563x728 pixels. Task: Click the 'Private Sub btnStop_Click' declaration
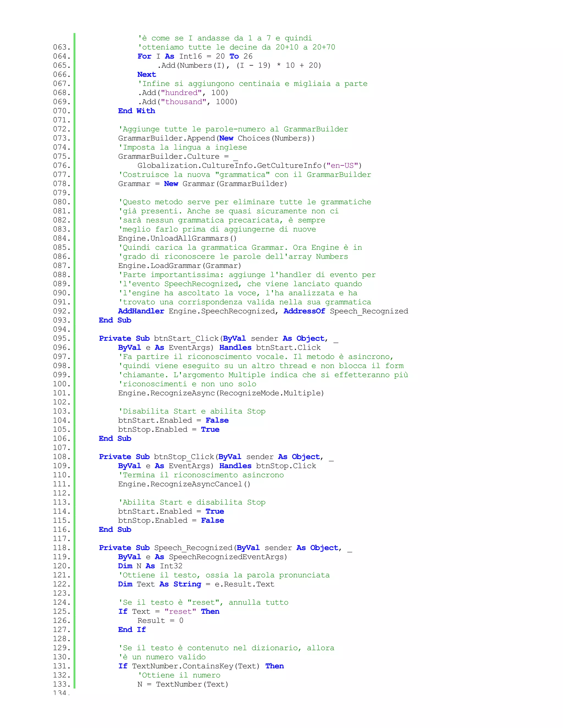point(216,457)
